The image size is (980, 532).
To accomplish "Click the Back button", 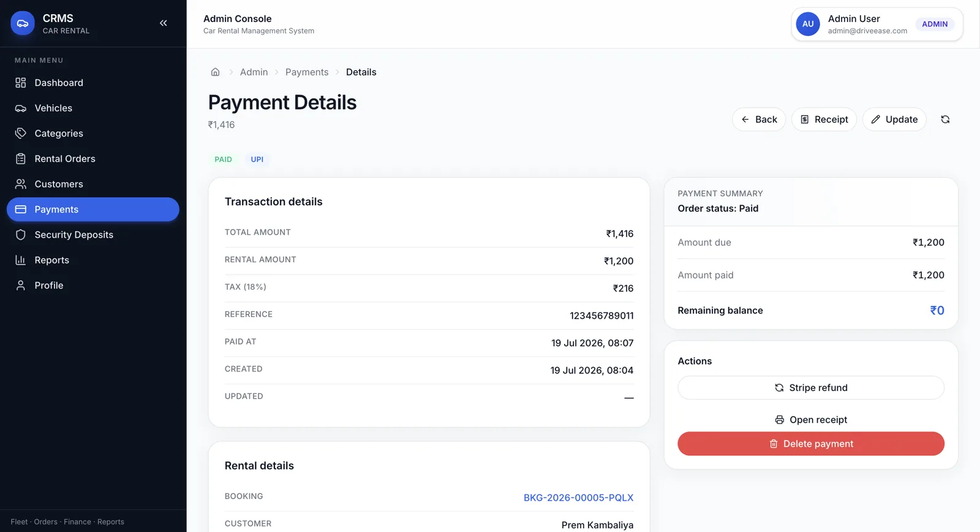I will click(x=759, y=120).
